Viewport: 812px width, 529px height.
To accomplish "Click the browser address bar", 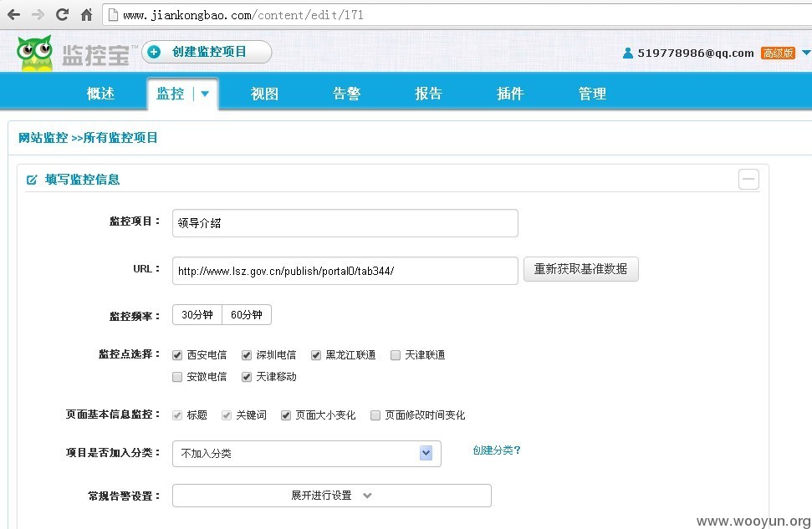I will (456, 15).
